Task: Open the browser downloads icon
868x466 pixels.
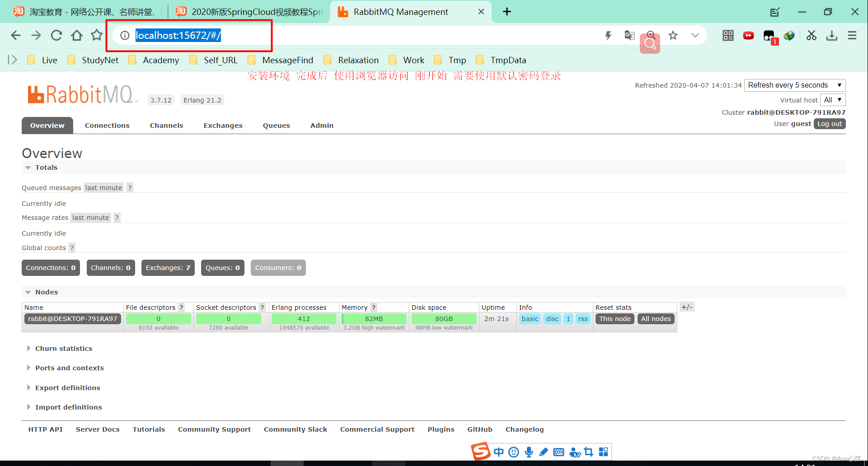Action: tap(832, 36)
